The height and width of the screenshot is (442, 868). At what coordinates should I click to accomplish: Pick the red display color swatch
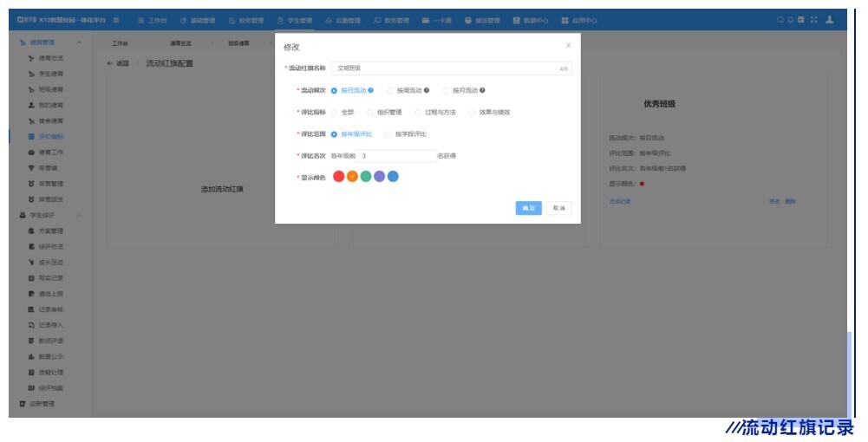339,177
